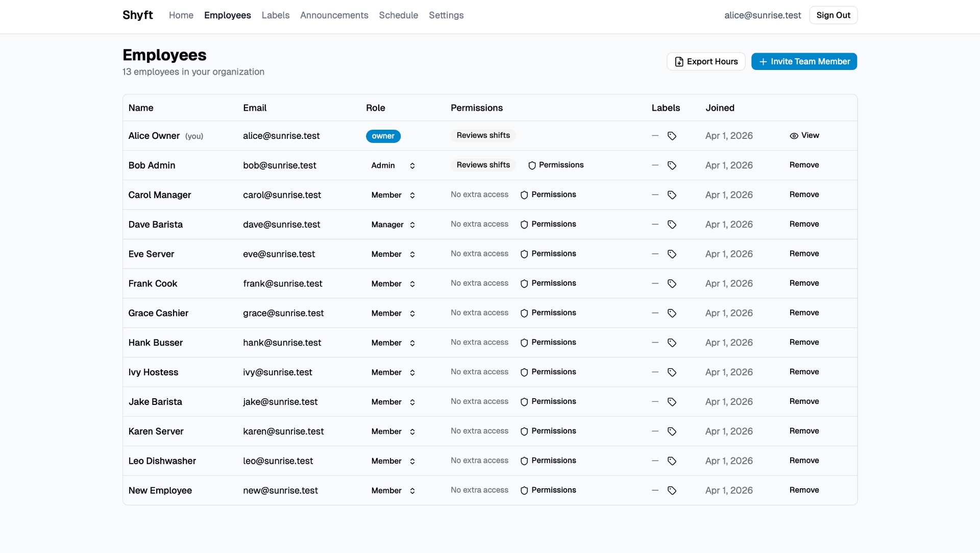980x553 pixels.
Task: Open Permissions shield for Dave Barista
Action: 548,224
